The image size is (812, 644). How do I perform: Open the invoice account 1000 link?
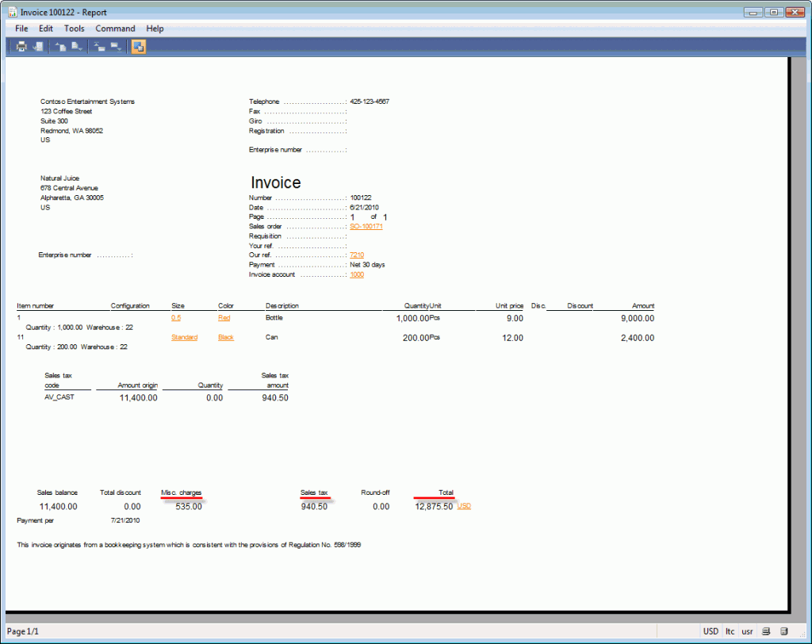357,274
